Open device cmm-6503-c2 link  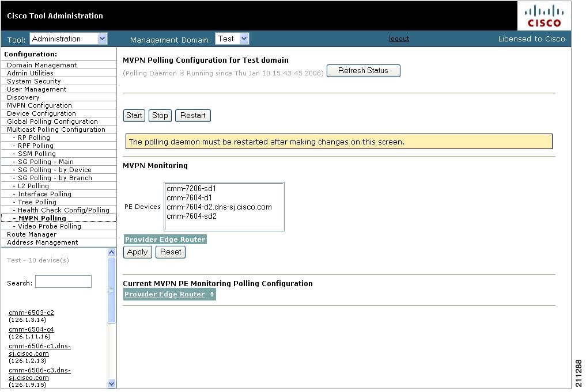[x=31, y=313]
